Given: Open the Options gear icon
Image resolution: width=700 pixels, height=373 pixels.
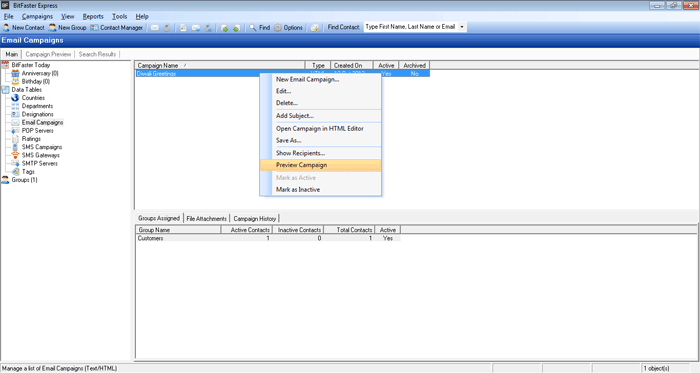Looking at the screenshot, I should [x=278, y=28].
